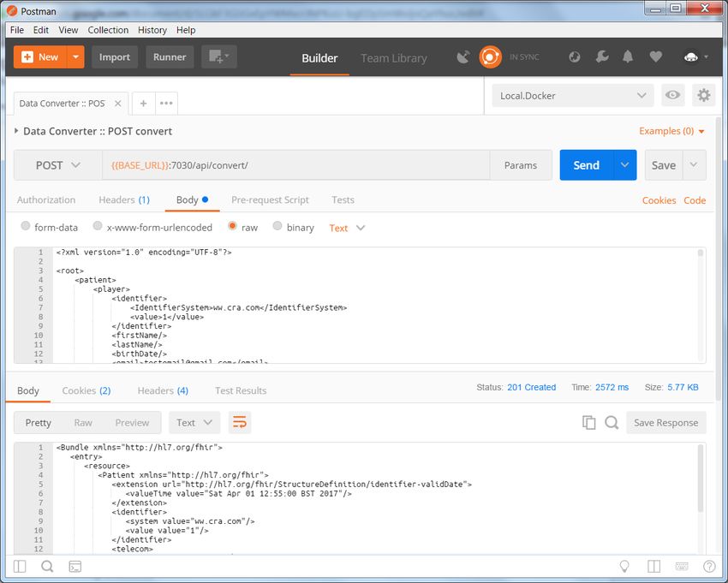Open the user avatar account menu
This screenshot has width=728, height=583.
(695, 57)
